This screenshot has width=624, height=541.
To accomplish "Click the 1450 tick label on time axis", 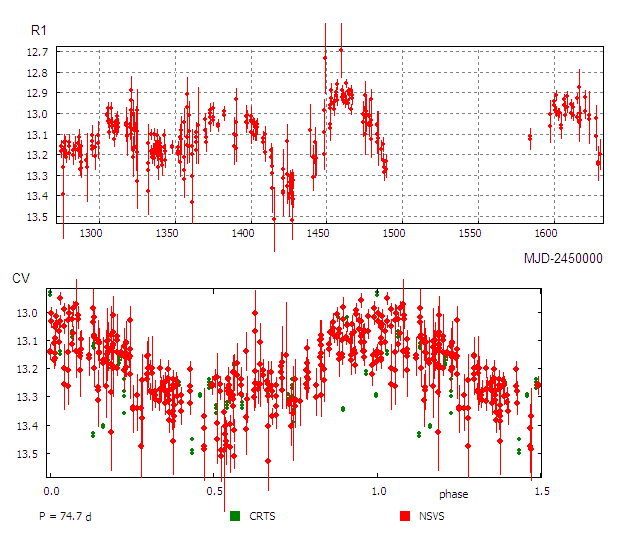I will [318, 234].
